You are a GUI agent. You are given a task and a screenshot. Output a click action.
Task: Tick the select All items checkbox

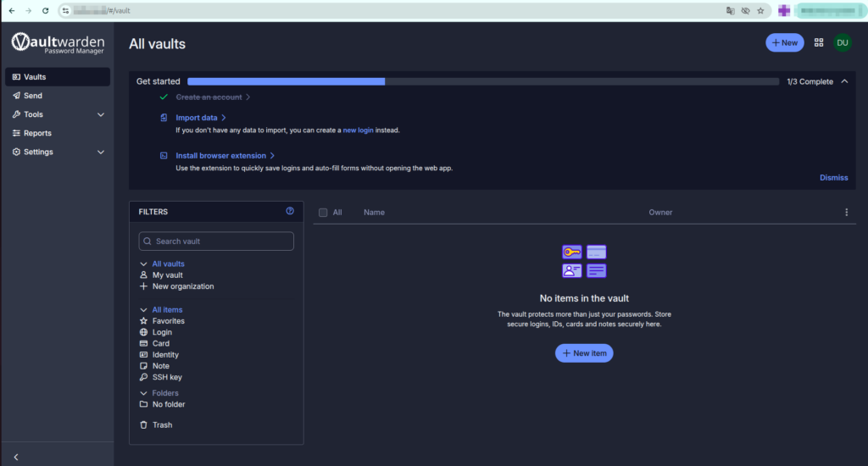[323, 213]
